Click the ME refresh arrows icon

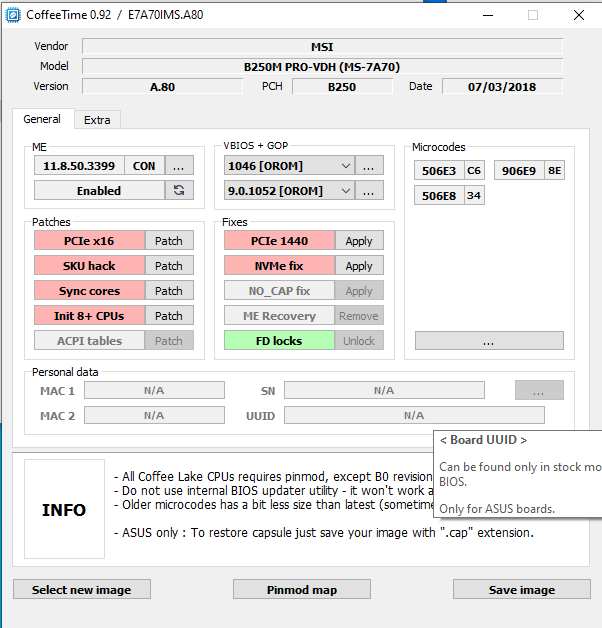click(179, 190)
